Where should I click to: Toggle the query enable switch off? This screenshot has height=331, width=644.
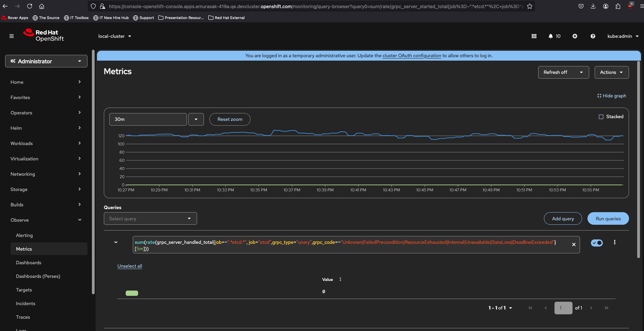(597, 243)
